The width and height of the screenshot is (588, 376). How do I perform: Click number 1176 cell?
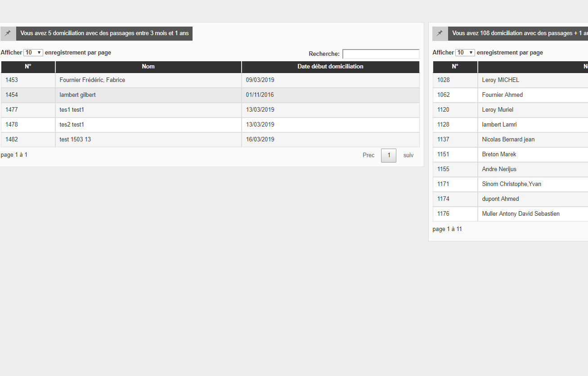coord(455,214)
